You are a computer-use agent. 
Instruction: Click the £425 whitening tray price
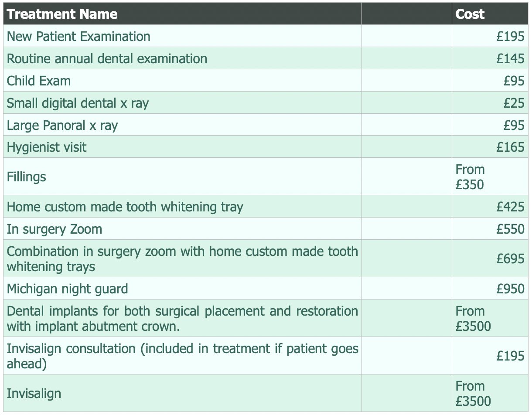510,207
